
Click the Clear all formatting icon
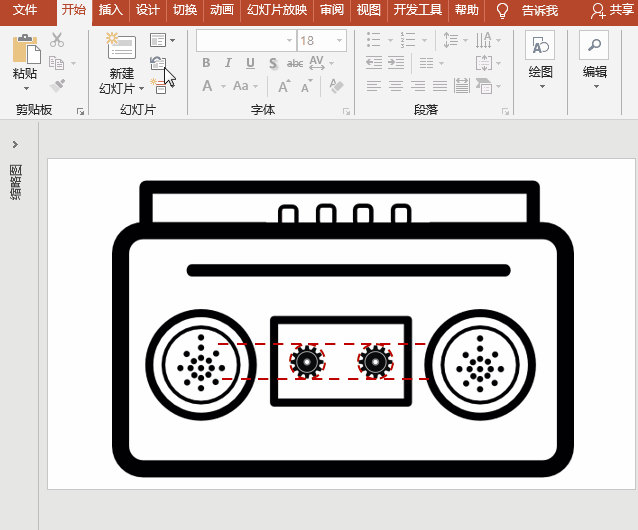[x=336, y=86]
